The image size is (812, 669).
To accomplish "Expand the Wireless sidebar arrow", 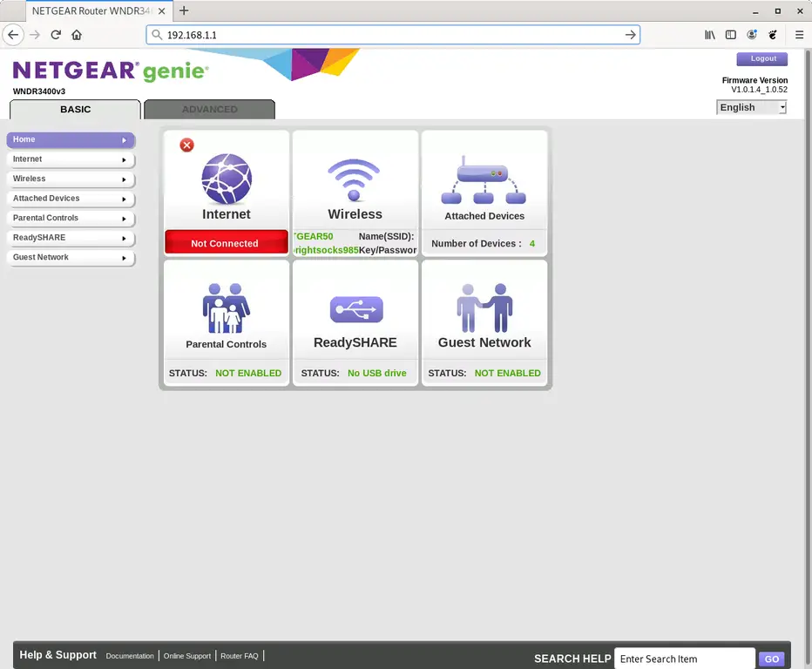I will [x=124, y=179].
